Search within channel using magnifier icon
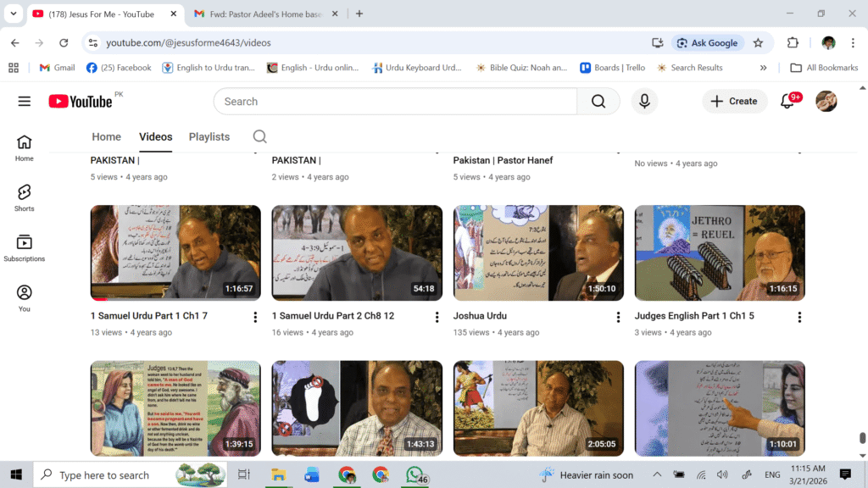 [x=260, y=136]
